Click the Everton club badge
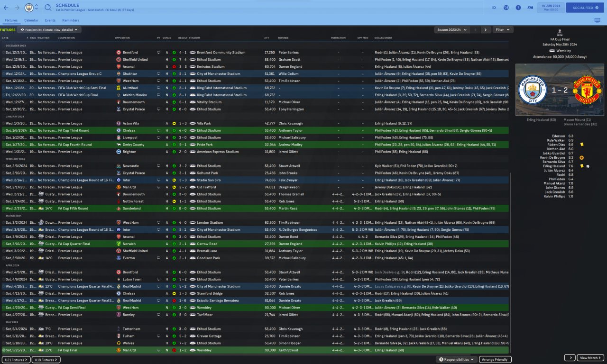Viewport: 607px width, 364px height. click(119, 258)
